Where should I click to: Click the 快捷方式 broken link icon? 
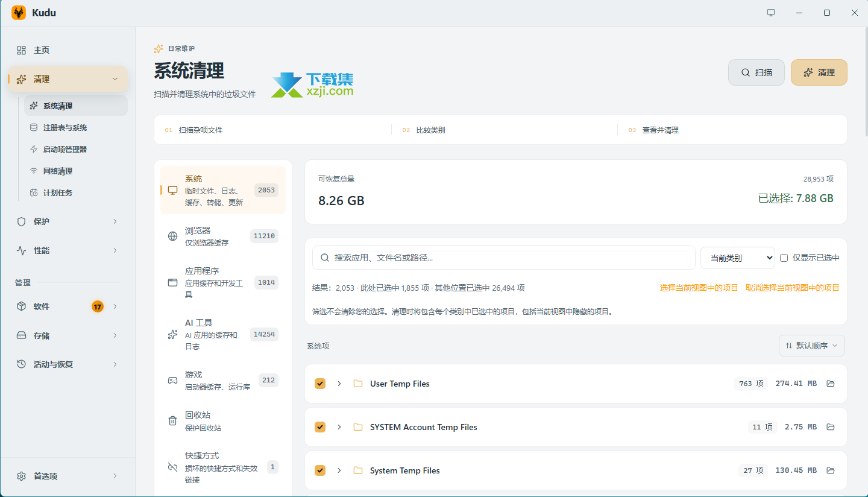pos(173,467)
